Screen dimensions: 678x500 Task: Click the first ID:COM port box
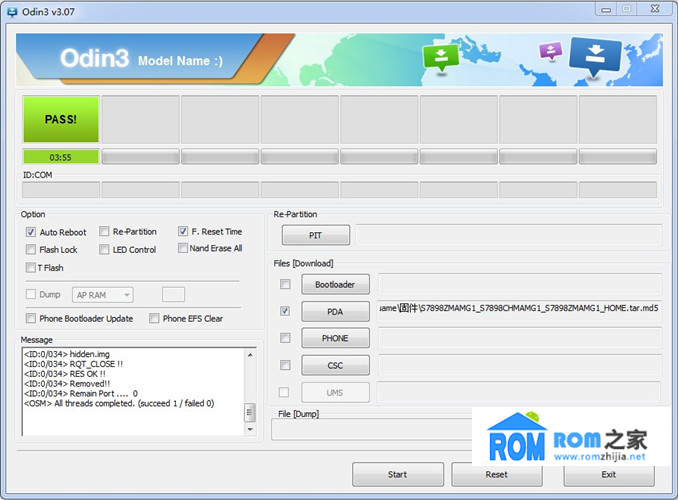pos(61,190)
